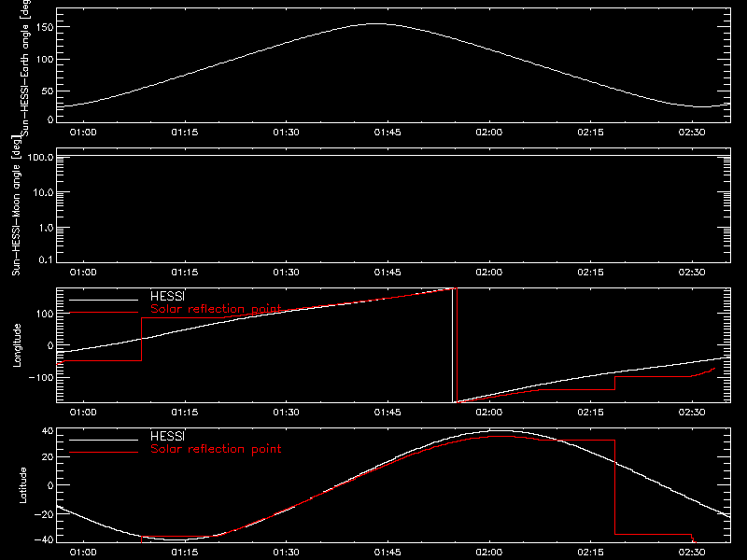Click the 100 tick on Earth angle axis
This screenshot has height=560, width=747.
click(x=46, y=60)
